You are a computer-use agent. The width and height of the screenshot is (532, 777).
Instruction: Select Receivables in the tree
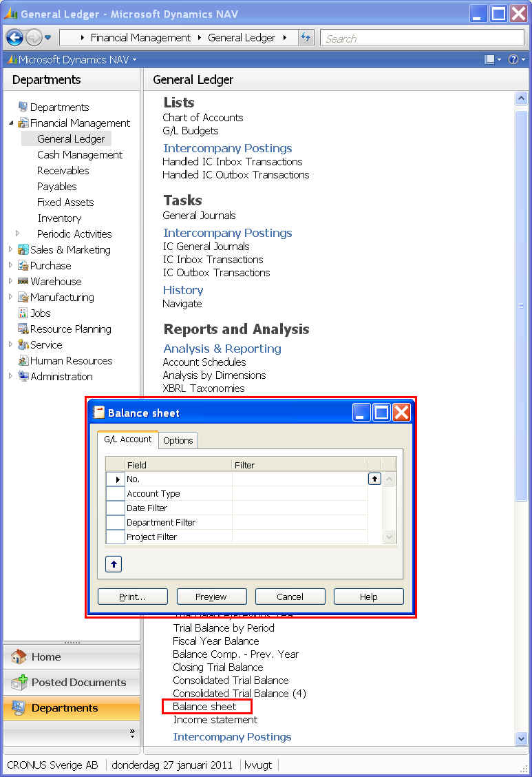63,170
